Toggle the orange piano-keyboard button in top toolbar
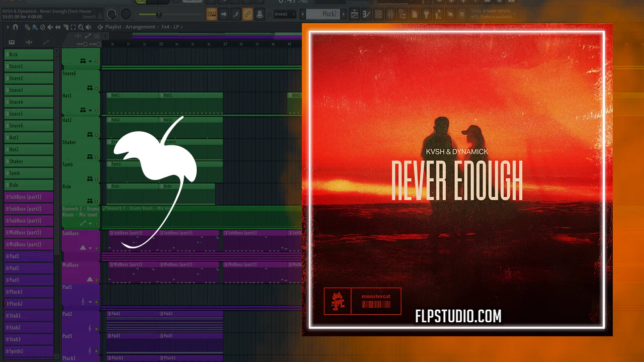Image resolution: width=644 pixels, height=362 pixels. coord(212,14)
